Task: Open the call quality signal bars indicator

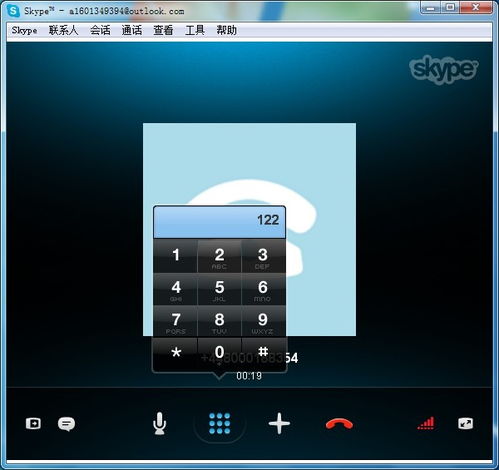Action: point(426,423)
